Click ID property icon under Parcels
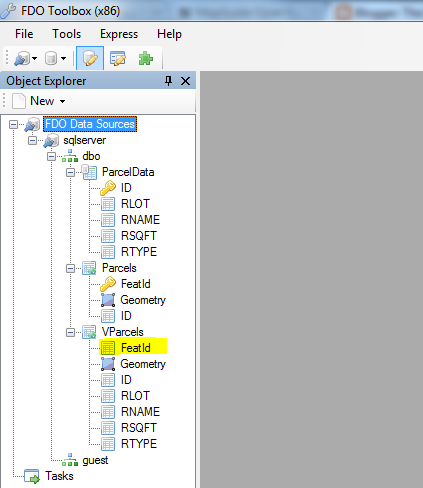 point(108,316)
